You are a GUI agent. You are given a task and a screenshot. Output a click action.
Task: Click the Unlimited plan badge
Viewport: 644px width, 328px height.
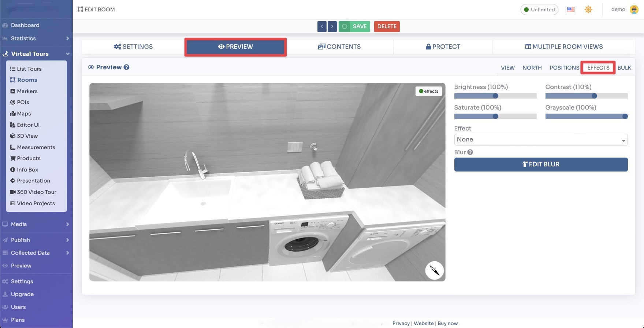tap(539, 10)
